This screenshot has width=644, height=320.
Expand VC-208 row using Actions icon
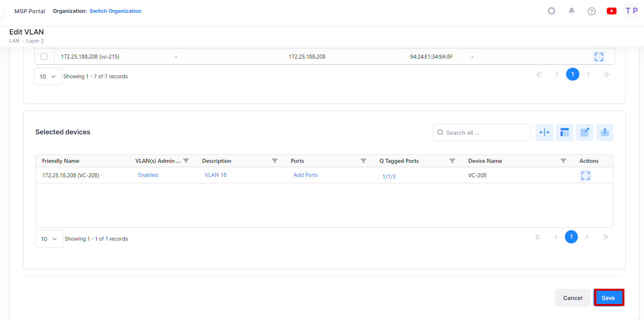pyautogui.click(x=585, y=176)
